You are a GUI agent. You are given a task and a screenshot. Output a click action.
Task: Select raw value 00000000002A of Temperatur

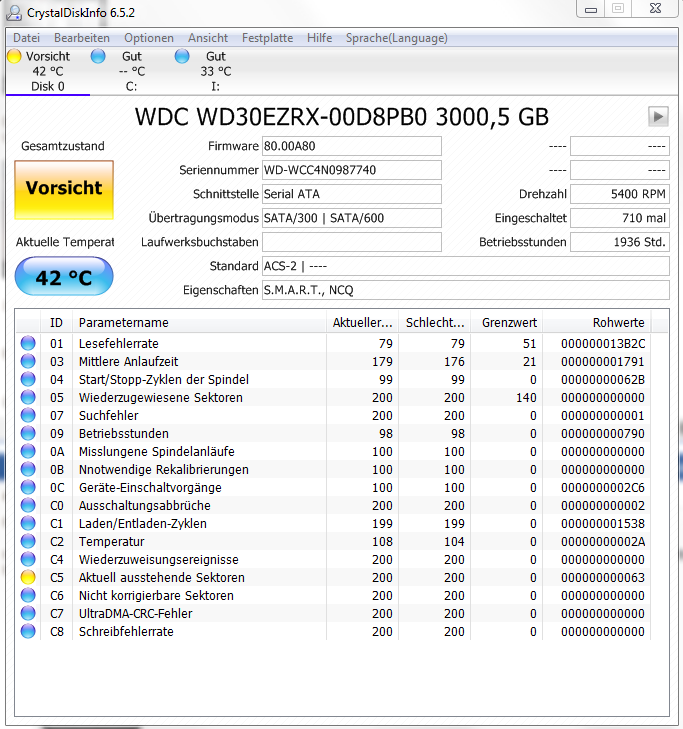[603, 542]
